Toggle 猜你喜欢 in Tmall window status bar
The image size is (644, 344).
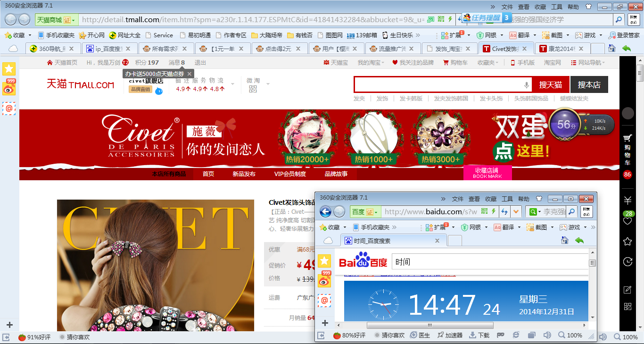click(74, 337)
